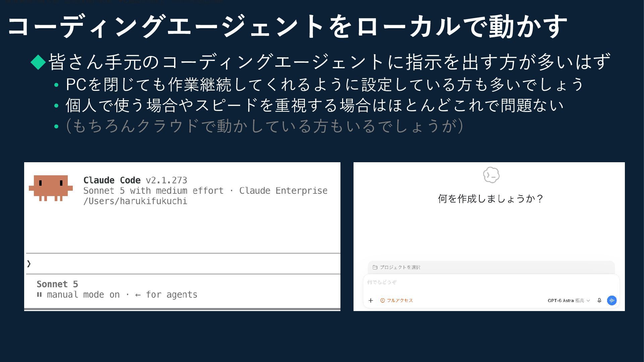Open the GPT-6 Astra model dropdown
644x362 pixels.
pos(569,300)
